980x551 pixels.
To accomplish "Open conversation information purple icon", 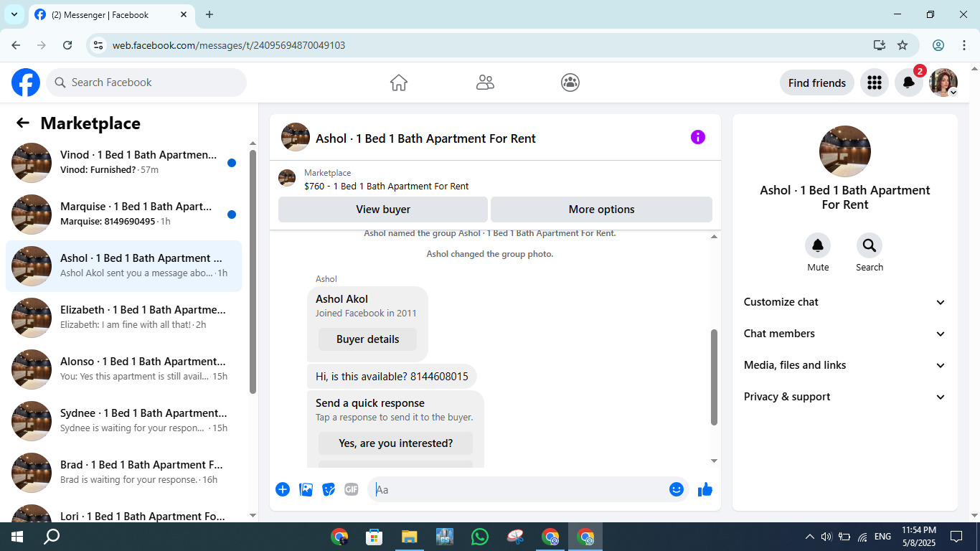I will point(698,137).
